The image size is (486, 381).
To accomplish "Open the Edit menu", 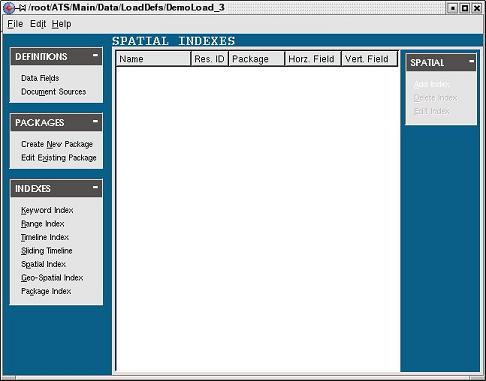I will (38, 24).
